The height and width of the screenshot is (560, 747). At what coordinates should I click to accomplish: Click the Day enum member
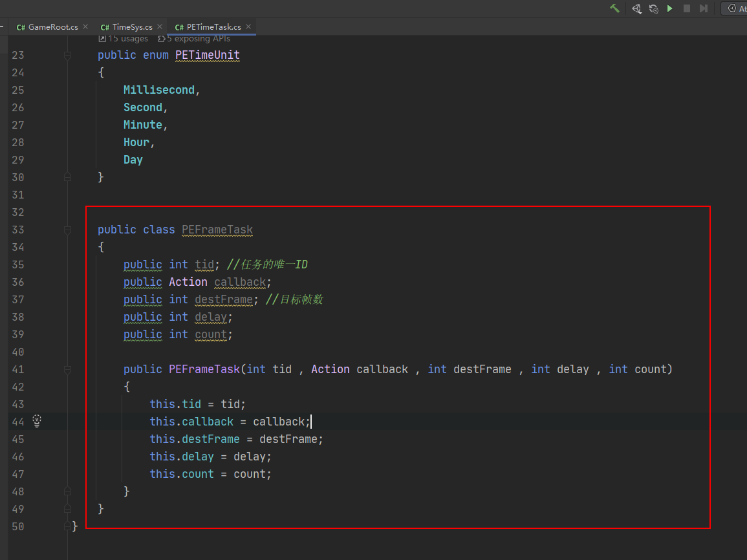(133, 160)
